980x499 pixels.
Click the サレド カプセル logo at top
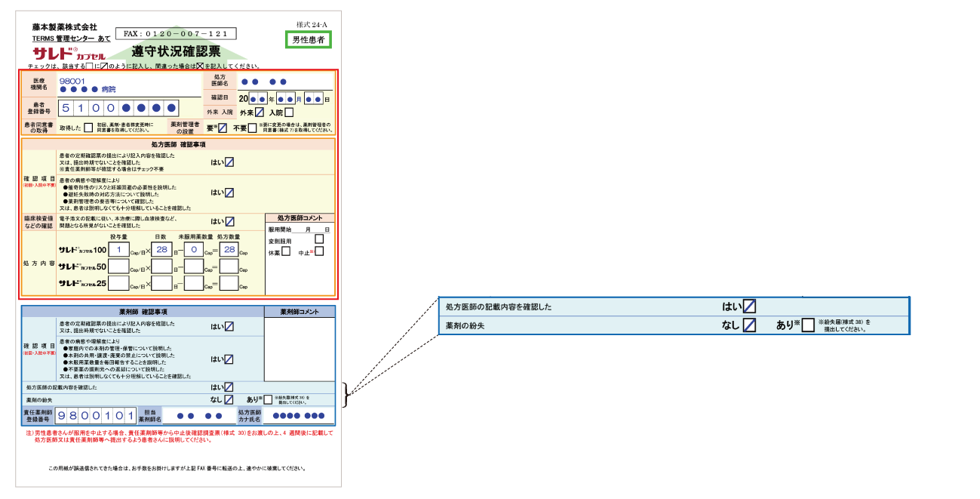(x=65, y=55)
